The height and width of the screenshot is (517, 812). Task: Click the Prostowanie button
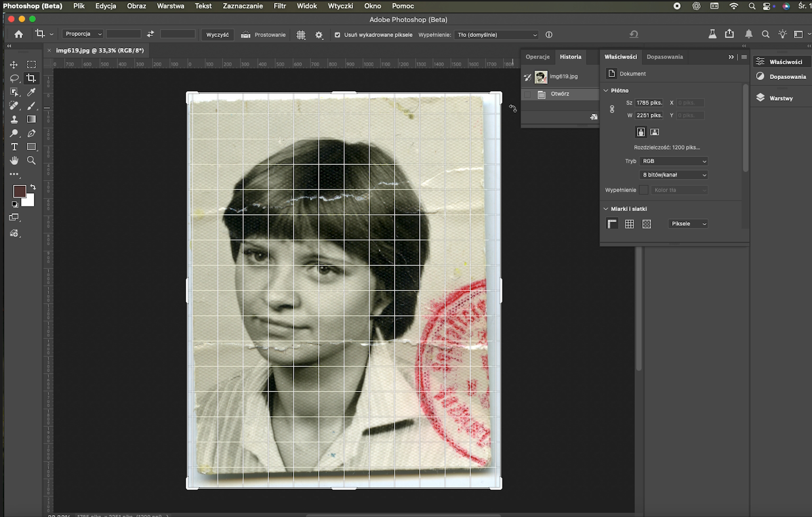point(263,35)
